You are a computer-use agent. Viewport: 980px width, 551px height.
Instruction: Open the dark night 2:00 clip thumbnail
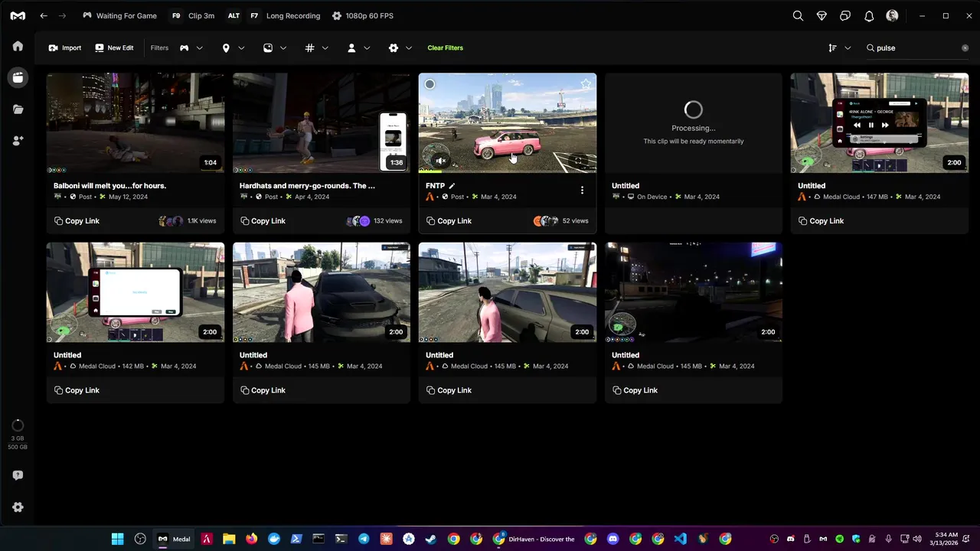click(x=694, y=292)
